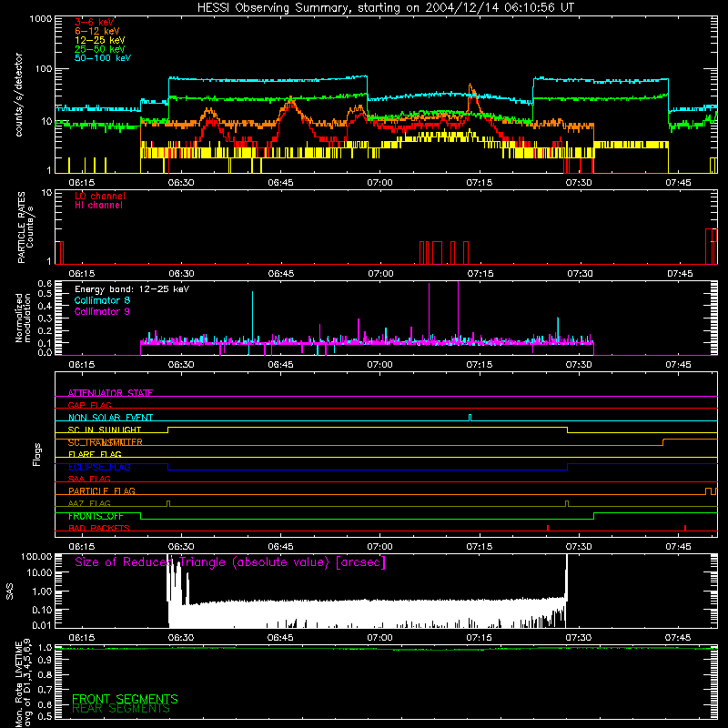Click the 1000 label on the counts axis
This screenshot has height=728, width=728.
tap(40, 19)
